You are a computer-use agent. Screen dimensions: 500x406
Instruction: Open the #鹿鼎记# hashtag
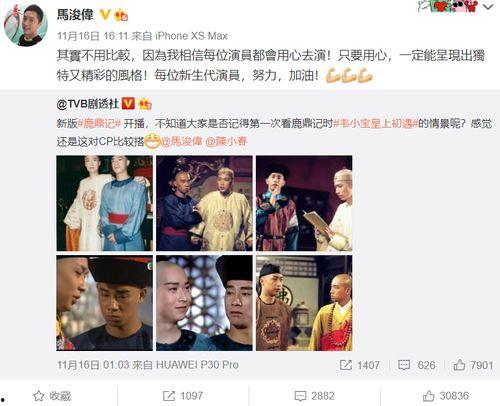click(99, 123)
